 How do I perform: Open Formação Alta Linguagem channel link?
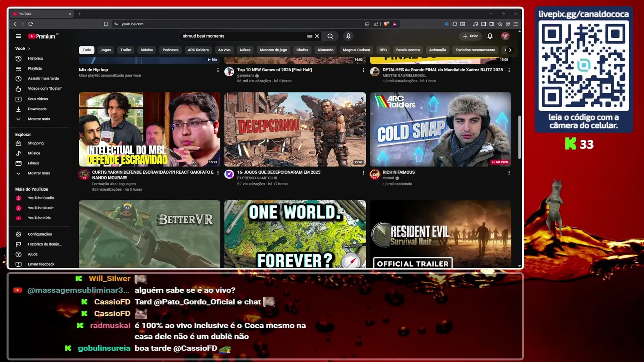click(x=114, y=184)
